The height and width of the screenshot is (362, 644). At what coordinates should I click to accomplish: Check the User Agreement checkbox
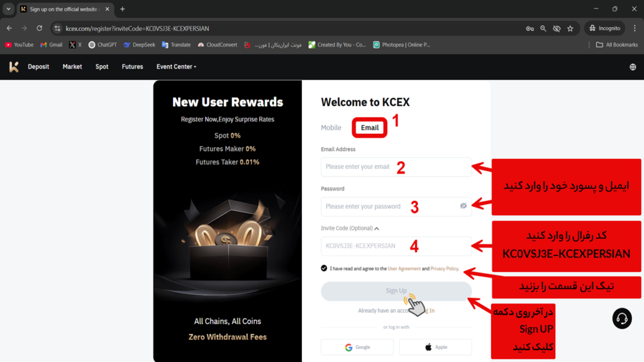[323, 268]
